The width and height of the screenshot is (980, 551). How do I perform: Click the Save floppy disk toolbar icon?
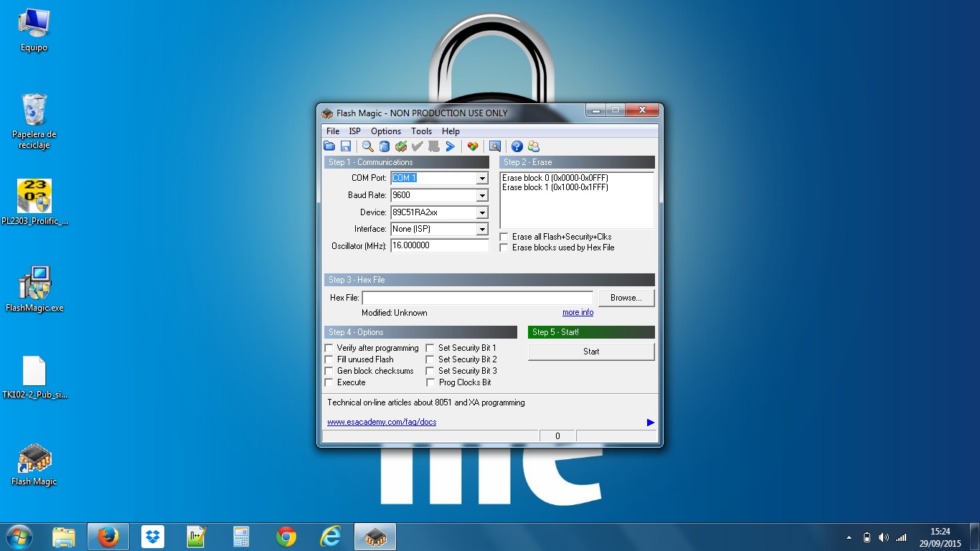(346, 146)
